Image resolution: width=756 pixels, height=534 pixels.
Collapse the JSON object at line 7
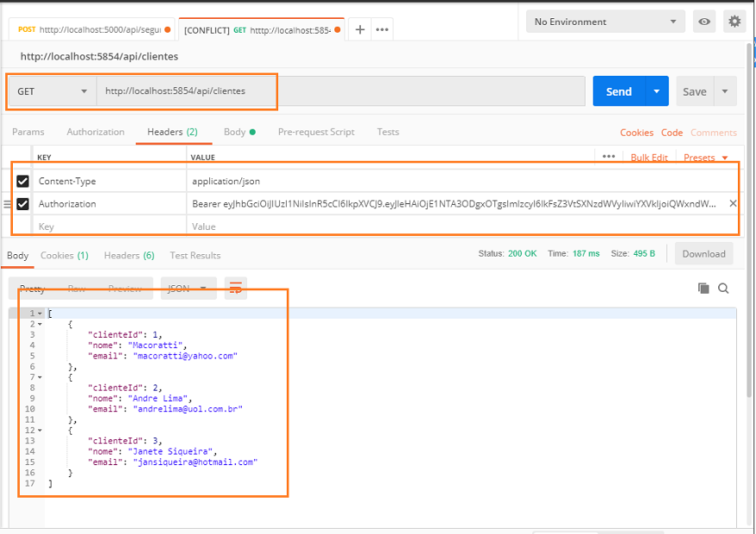40,377
